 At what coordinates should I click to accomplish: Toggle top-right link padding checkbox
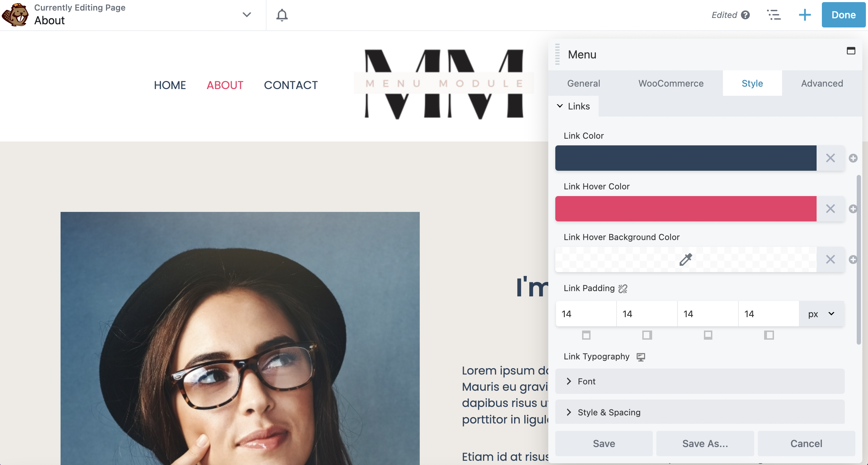point(647,335)
